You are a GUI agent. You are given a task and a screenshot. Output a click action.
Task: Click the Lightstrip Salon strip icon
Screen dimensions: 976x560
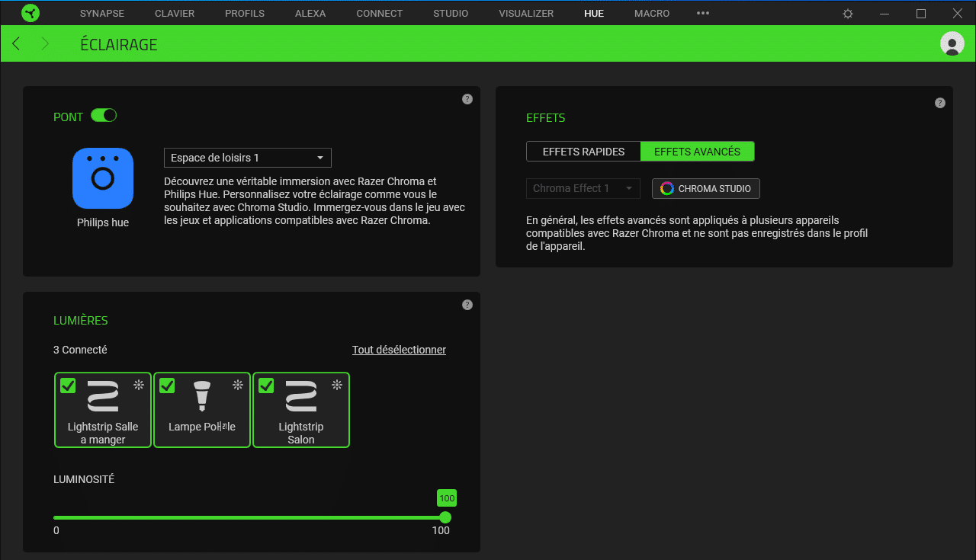pos(301,396)
